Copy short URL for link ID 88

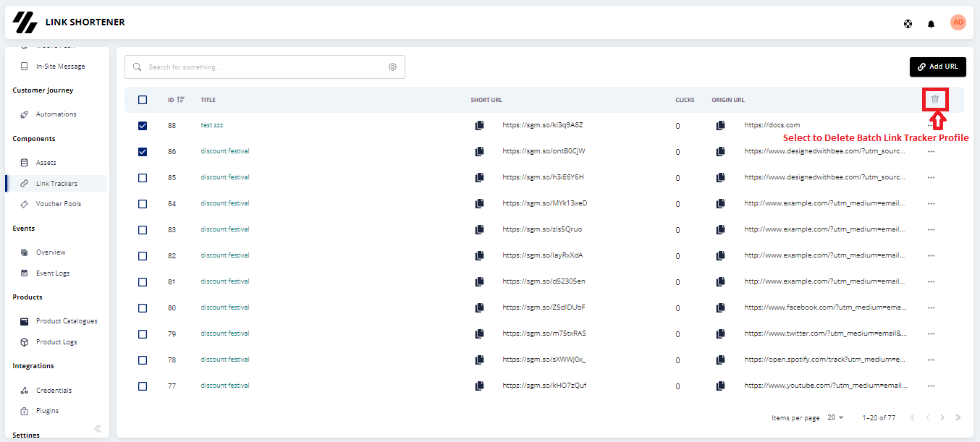point(479,125)
